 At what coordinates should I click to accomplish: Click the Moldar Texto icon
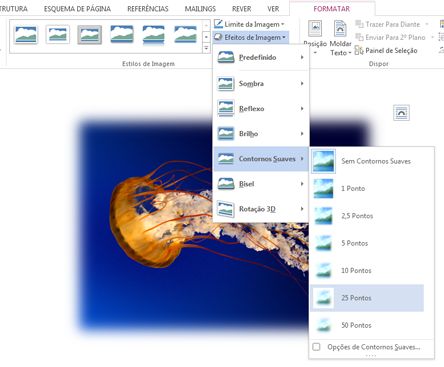tap(340, 29)
